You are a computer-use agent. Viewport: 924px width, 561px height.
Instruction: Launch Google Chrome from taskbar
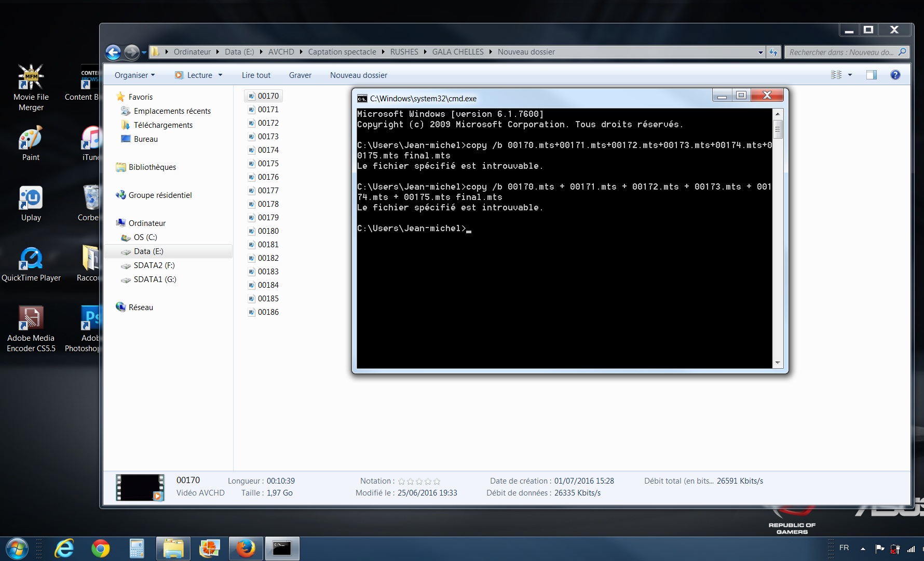coord(100,549)
